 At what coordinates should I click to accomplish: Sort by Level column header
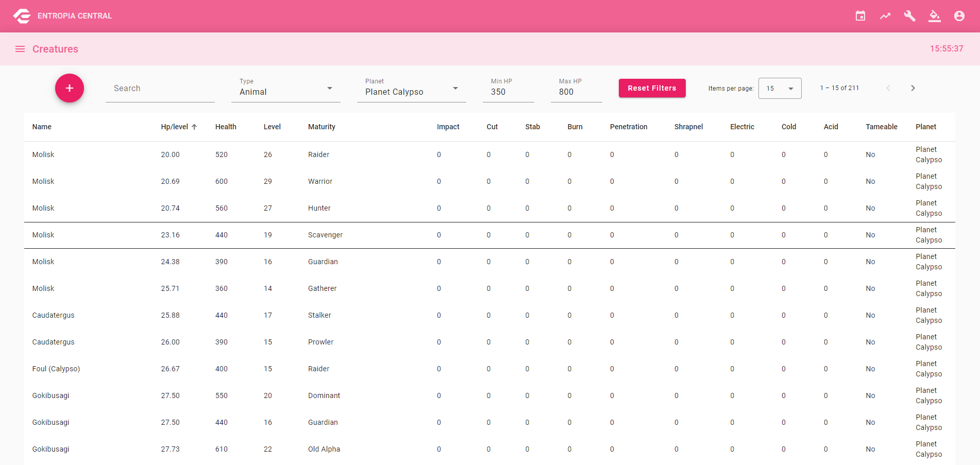272,127
